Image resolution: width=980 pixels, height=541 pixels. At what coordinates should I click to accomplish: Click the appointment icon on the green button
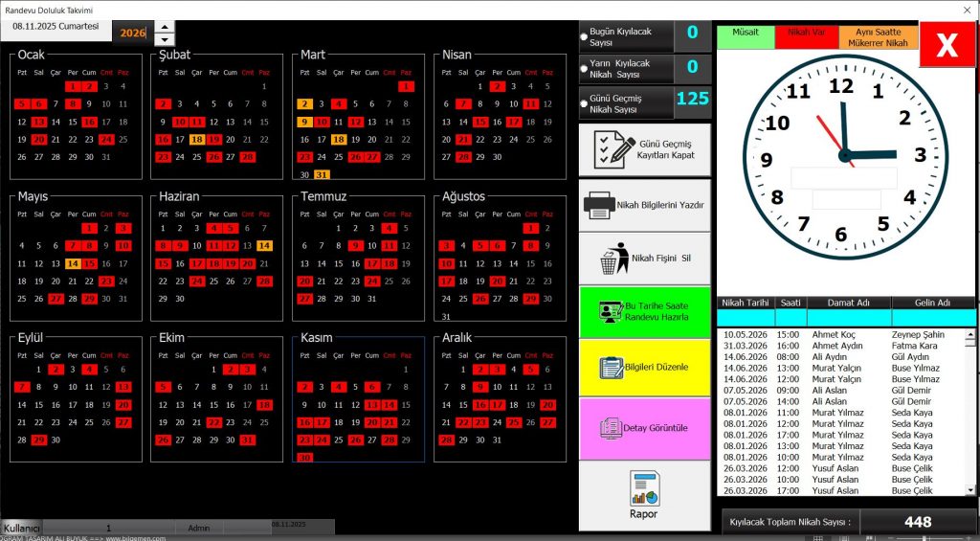609,311
